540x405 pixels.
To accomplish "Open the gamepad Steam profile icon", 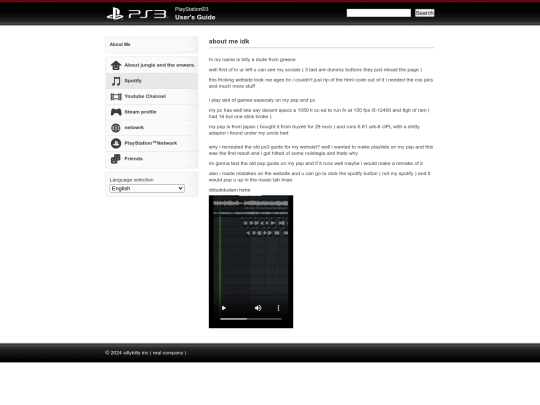I will (116, 112).
